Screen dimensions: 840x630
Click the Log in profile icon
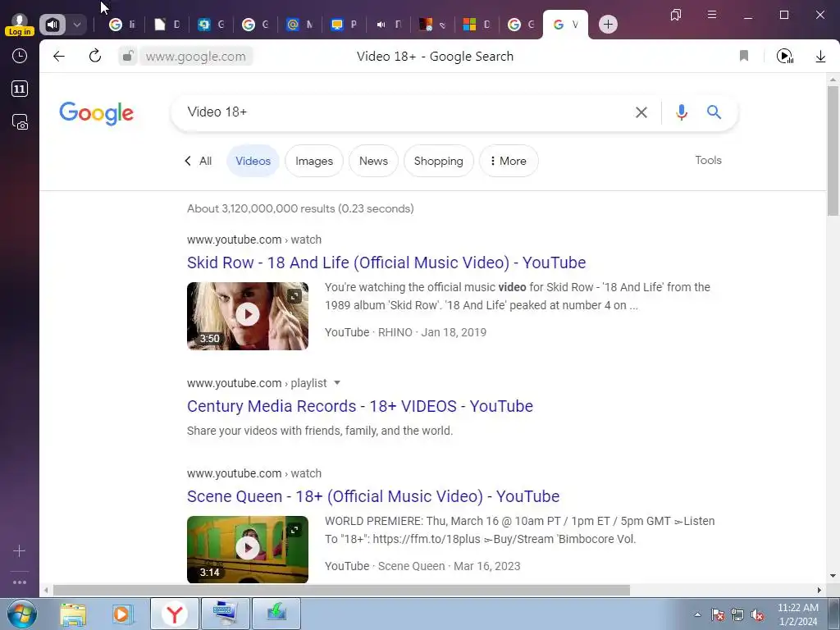[20, 25]
